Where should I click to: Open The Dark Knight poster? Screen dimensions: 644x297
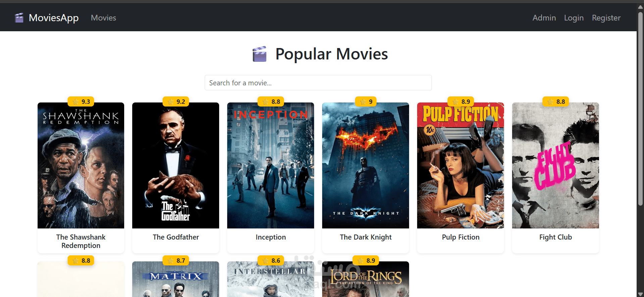(x=365, y=165)
